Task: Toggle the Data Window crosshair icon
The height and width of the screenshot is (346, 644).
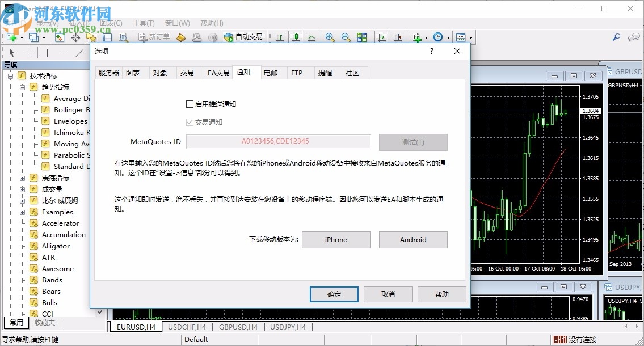Action: click(x=75, y=38)
